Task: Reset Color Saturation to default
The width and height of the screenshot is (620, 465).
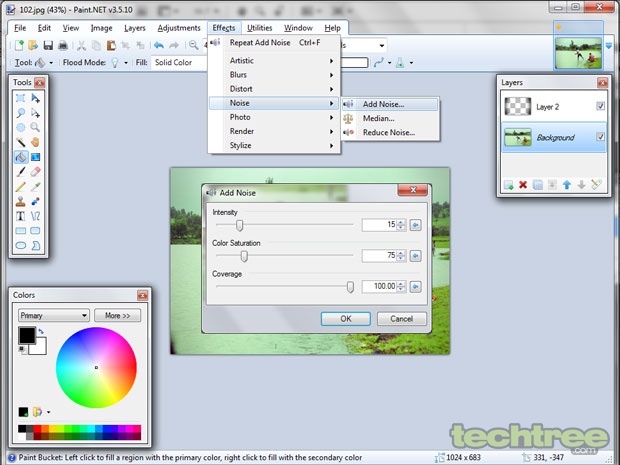Action: pyautogui.click(x=415, y=256)
